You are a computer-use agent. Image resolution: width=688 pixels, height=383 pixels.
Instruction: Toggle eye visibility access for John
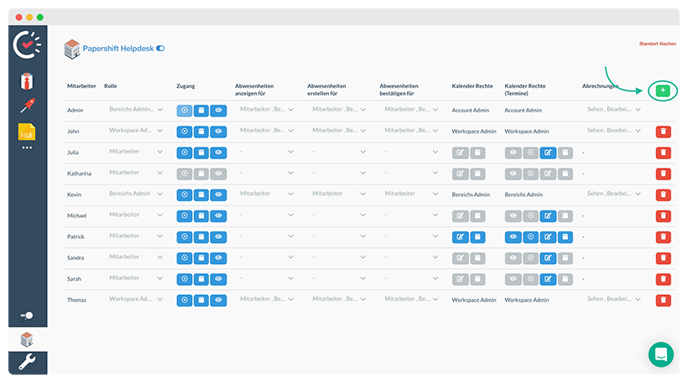pos(219,131)
